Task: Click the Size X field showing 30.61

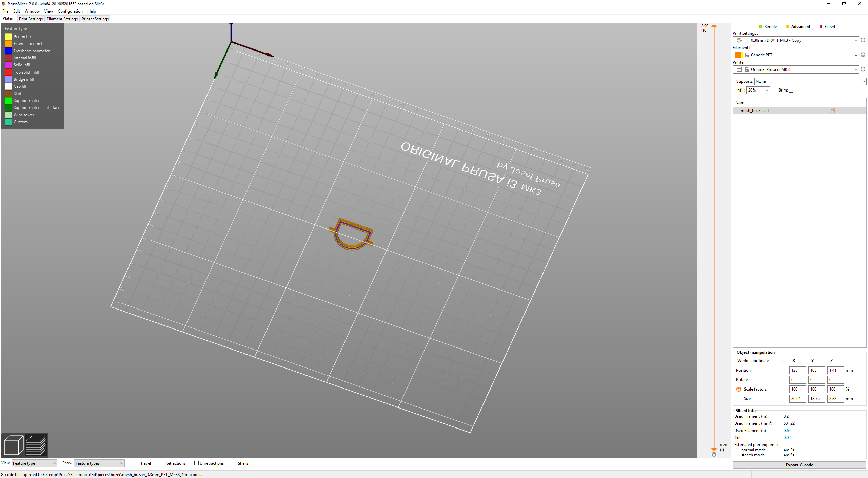Action: [x=797, y=399]
